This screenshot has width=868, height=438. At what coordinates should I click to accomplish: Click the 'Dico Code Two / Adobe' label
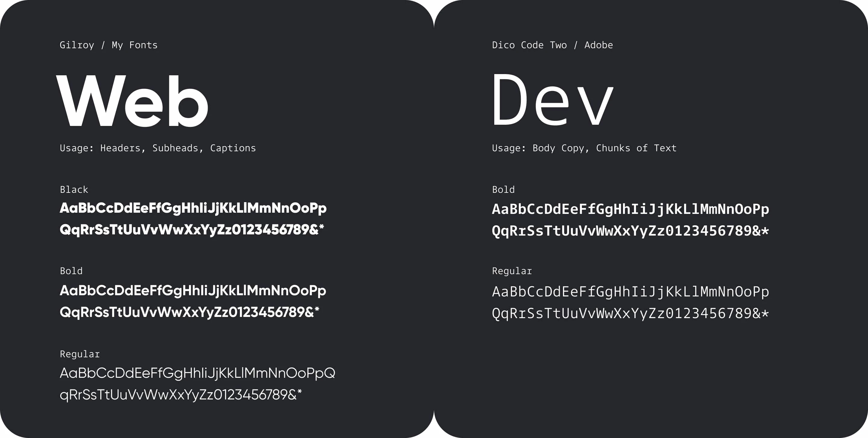[x=552, y=45]
